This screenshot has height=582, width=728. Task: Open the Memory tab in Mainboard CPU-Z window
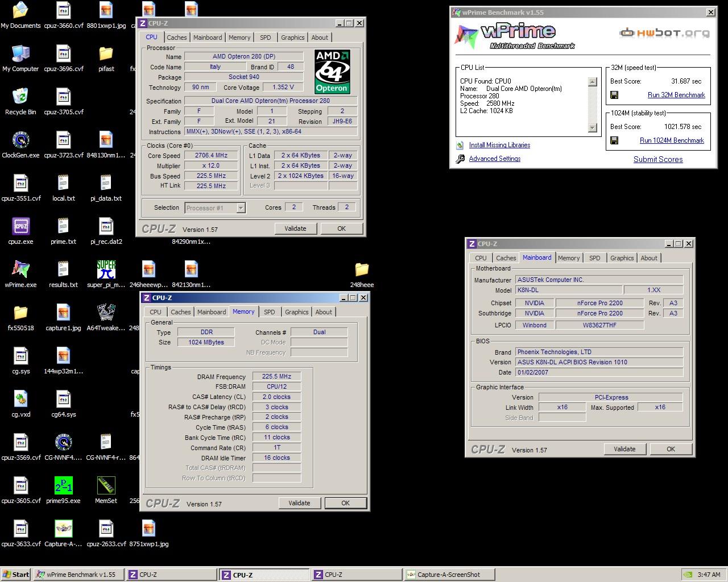(569, 258)
